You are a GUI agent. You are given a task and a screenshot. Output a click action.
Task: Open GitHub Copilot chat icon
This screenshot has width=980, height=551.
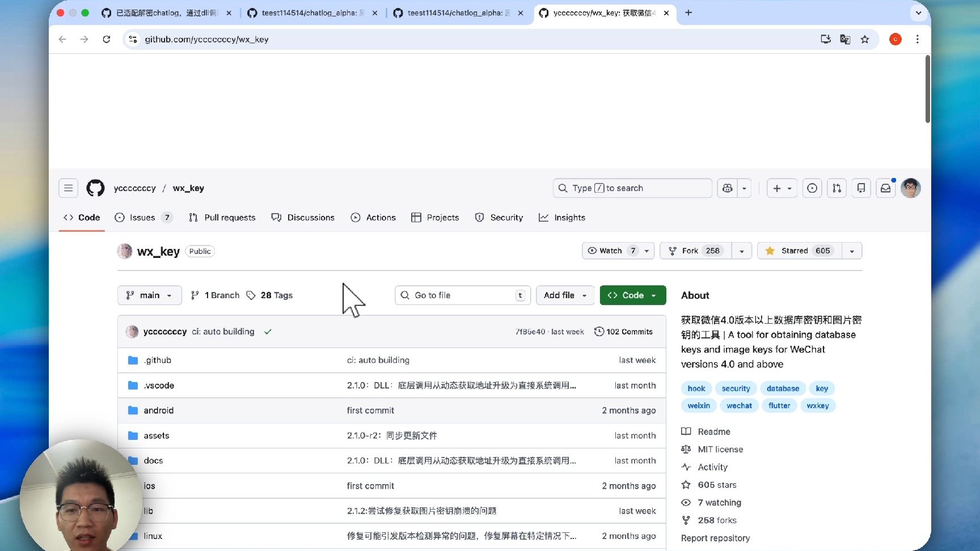click(728, 188)
